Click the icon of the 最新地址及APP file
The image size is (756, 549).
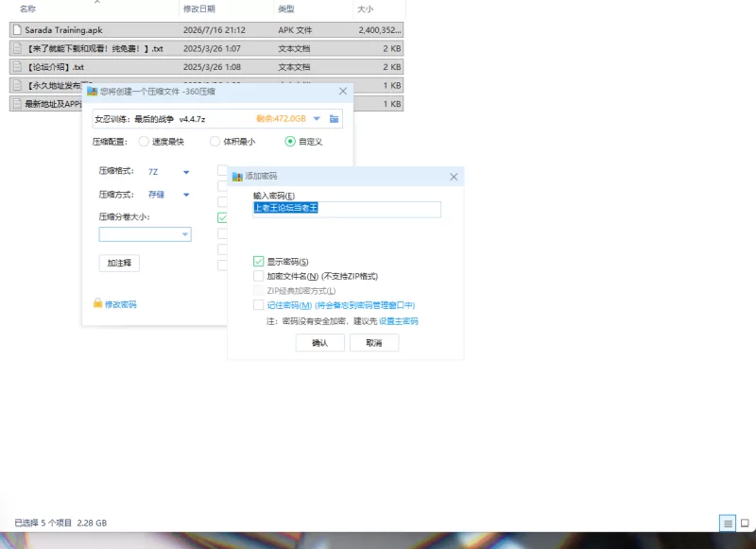pyautogui.click(x=17, y=104)
